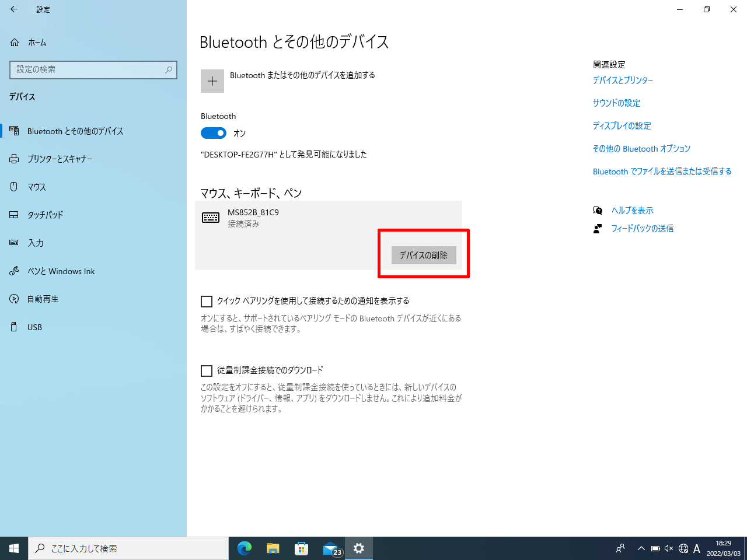The width and height of the screenshot is (747, 560).
Task: Open その他の Bluetooth オプション link
Action: point(641,149)
